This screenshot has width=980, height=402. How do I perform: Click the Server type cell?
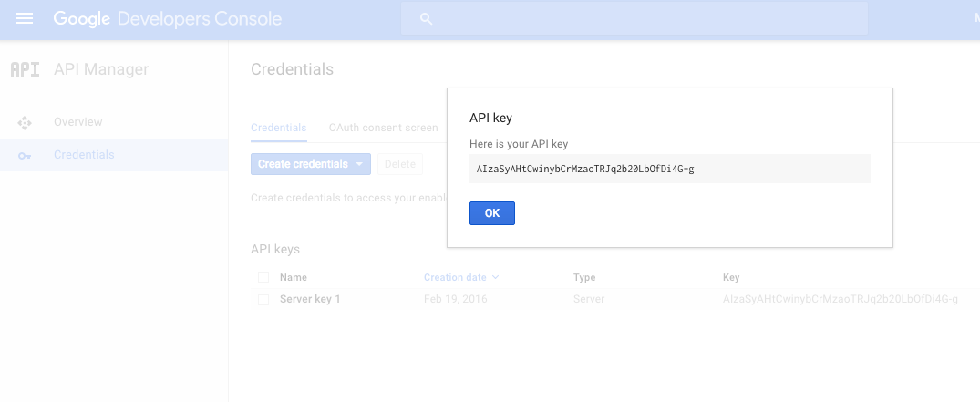[x=589, y=299]
